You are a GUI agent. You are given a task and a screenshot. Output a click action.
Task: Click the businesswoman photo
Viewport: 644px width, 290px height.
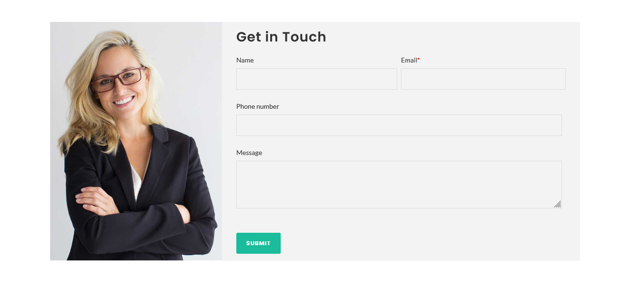(136, 141)
